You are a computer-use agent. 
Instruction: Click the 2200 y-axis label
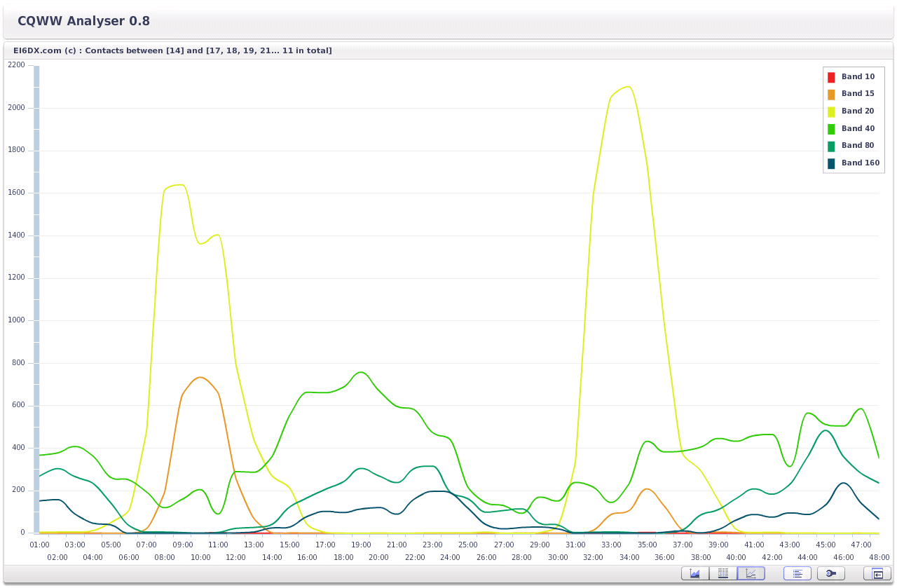tap(16, 65)
